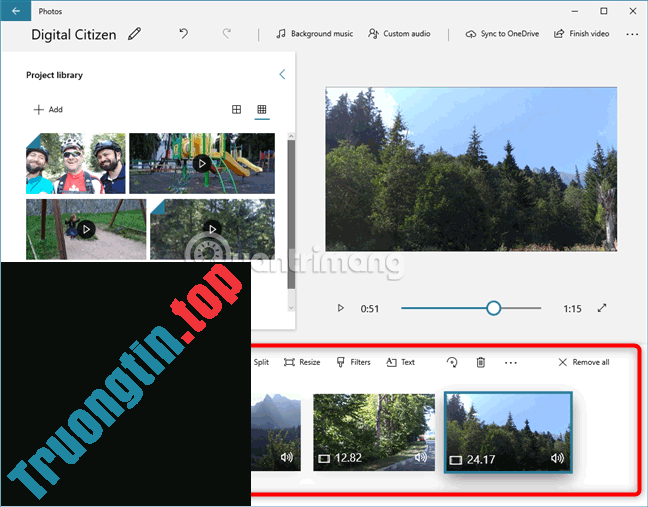
Task: Select the swing set video thumbnail
Action: (x=86, y=229)
